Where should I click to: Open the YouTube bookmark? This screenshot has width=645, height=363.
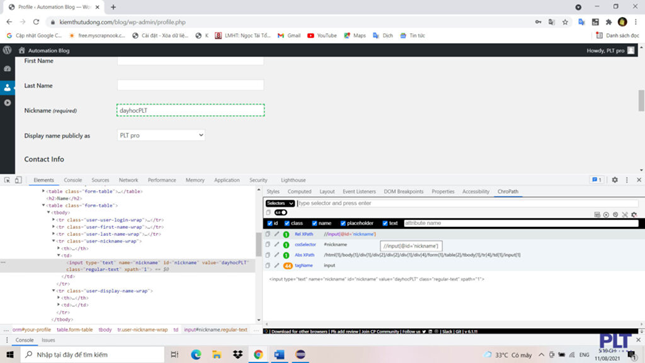tap(322, 35)
